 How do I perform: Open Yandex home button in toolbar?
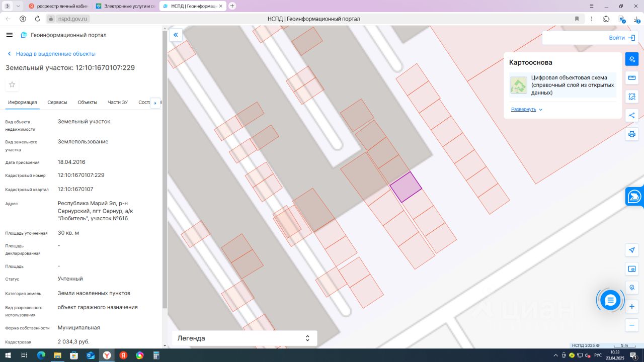[23, 19]
